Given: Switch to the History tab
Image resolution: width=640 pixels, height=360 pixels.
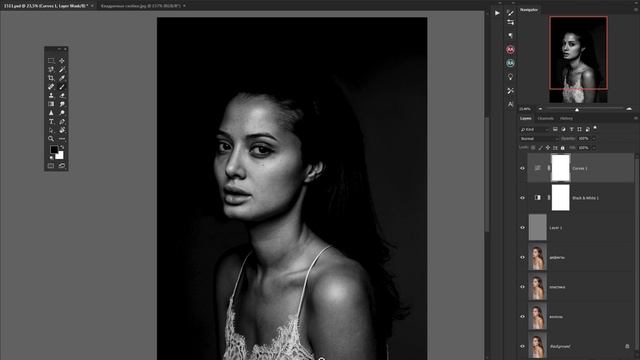Looking at the screenshot, I should (x=566, y=118).
